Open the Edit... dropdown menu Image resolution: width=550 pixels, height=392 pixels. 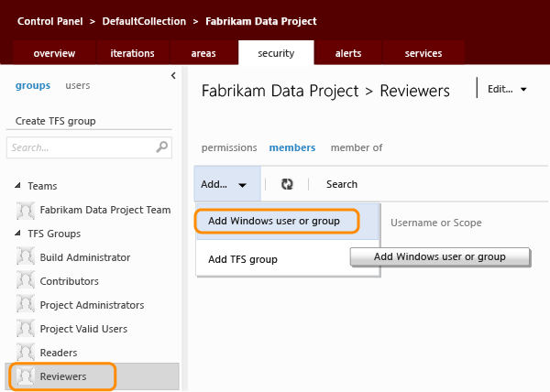click(x=507, y=89)
